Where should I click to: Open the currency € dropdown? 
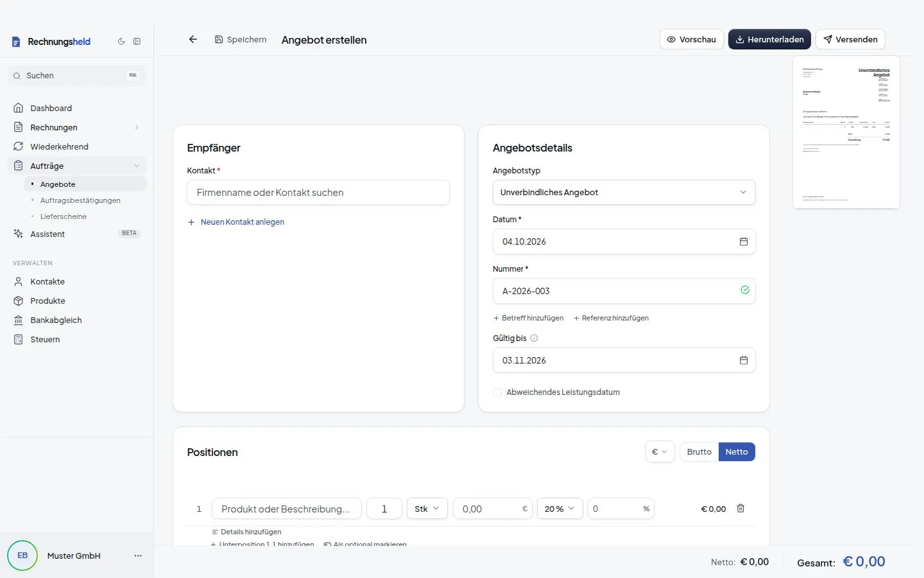(660, 452)
